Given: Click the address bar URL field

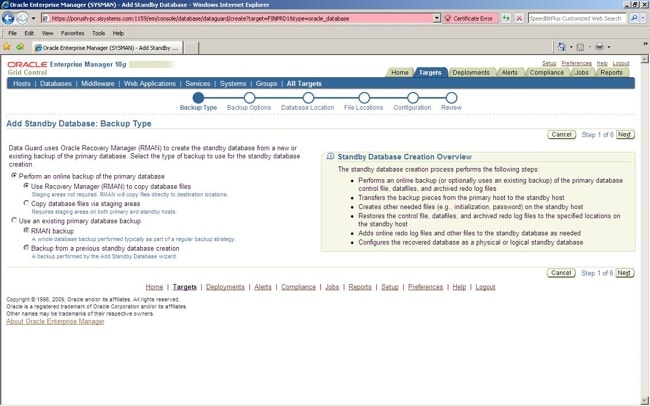Looking at the screenshot, I should click(x=237, y=18).
